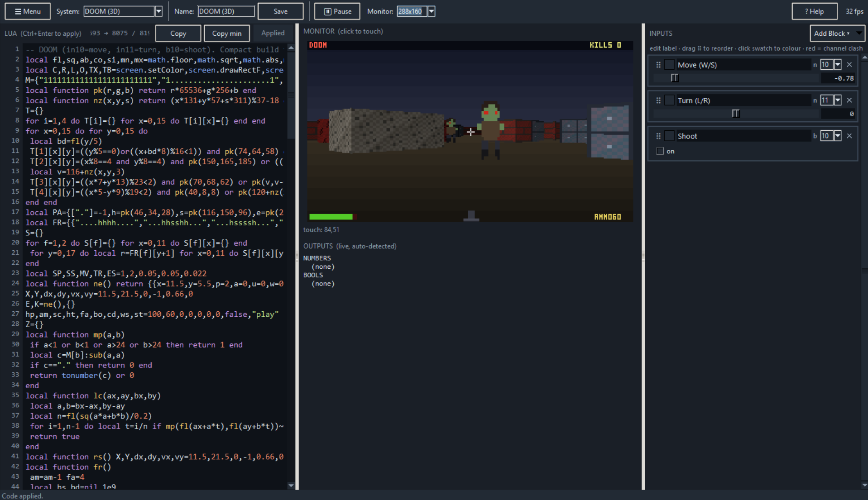This screenshot has width=868, height=500.
Task: Click the Turn value field 0
Action: (838, 114)
